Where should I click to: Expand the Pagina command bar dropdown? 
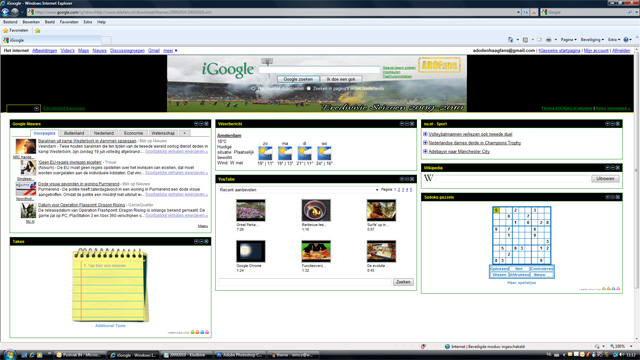coord(569,40)
